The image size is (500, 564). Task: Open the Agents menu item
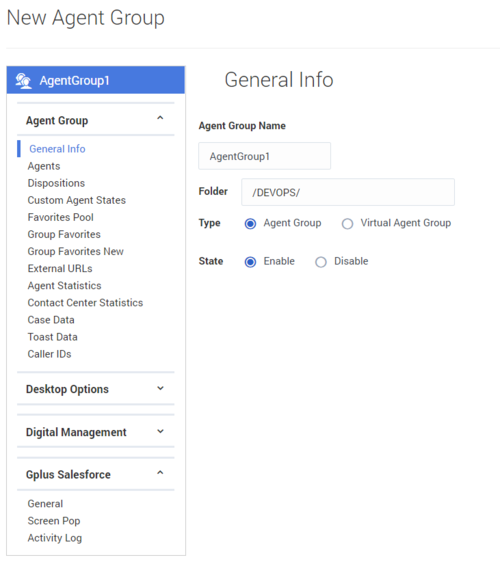[x=44, y=166]
